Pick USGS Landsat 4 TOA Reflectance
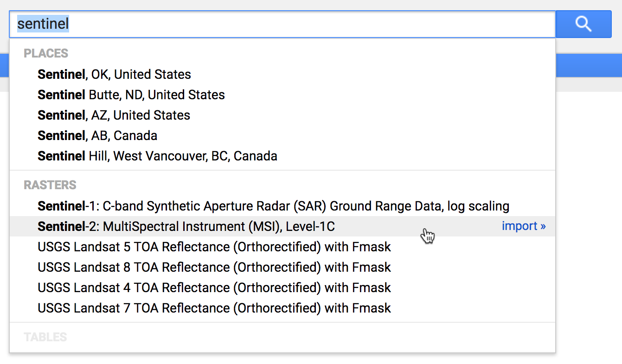This screenshot has width=622, height=364. tap(214, 287)
